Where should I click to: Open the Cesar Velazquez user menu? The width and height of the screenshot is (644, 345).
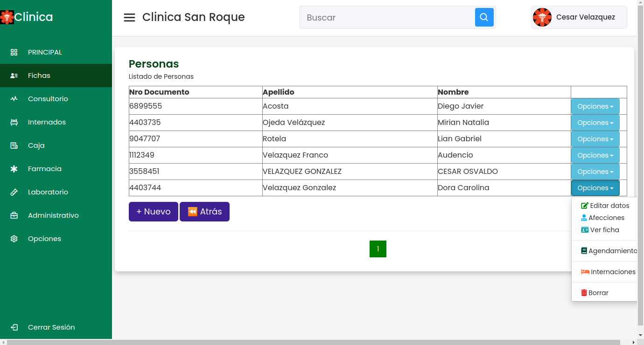pyautogui.click(x=579, y=17)
